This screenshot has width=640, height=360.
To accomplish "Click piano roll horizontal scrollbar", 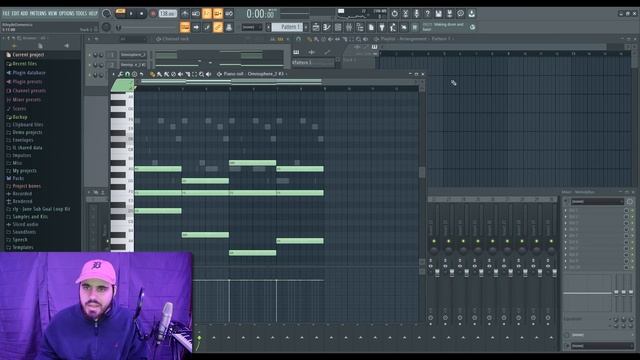I will point(231,82).
